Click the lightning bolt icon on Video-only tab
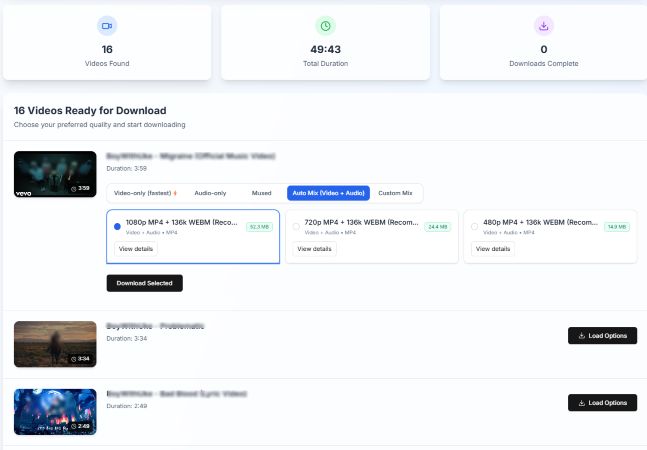 tap(176, 193)
